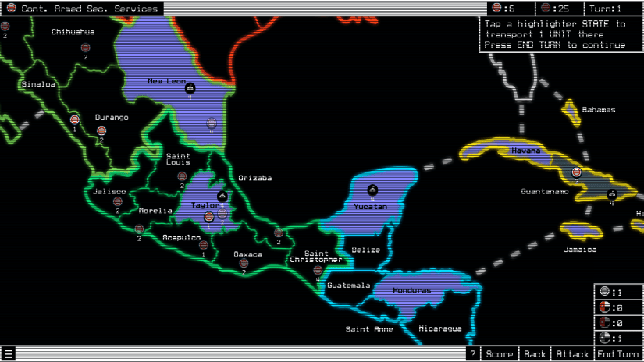Open the question mark help button
This screenshot has width=644, height=362.
tap(473, 353)
